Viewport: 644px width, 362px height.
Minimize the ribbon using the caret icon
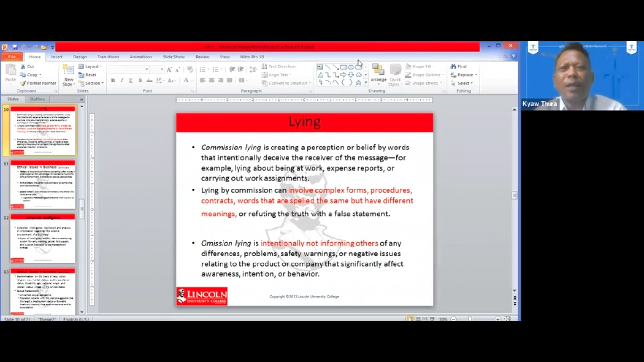505,57
